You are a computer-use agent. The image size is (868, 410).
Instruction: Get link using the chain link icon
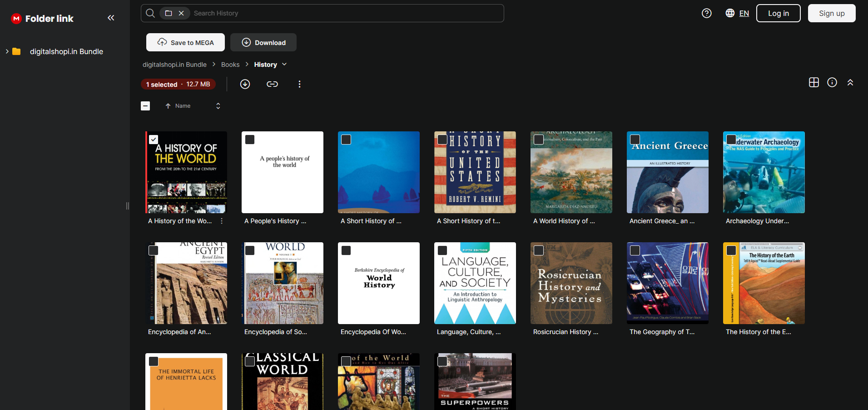click(272, 84)
